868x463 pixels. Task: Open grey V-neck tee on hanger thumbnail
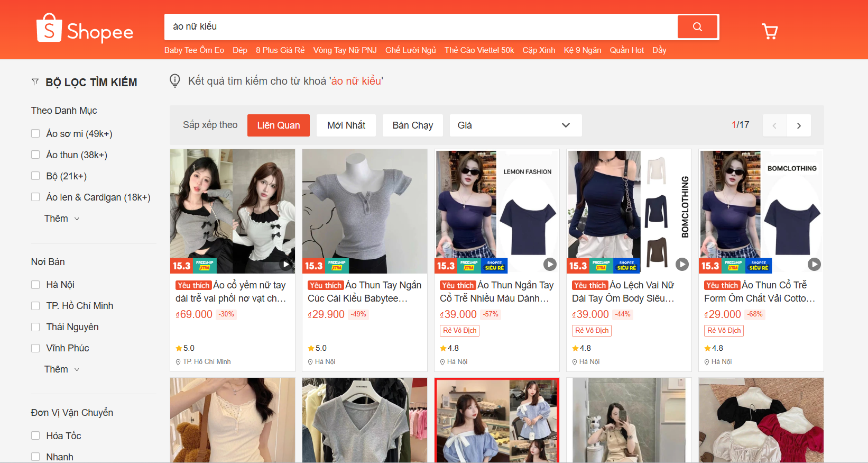(365, 420)
